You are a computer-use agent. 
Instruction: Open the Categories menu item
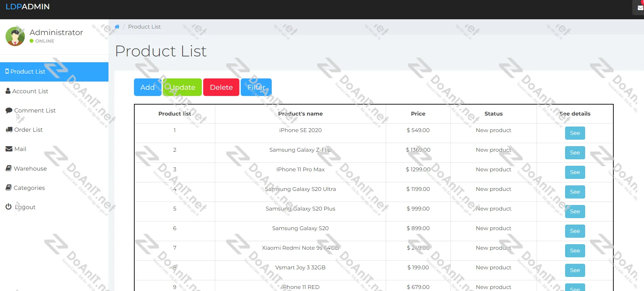tap(29, 188)
